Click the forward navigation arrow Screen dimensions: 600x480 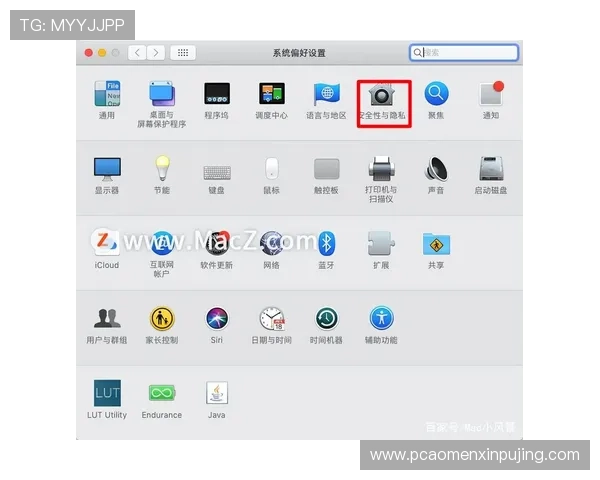point(155,52)
